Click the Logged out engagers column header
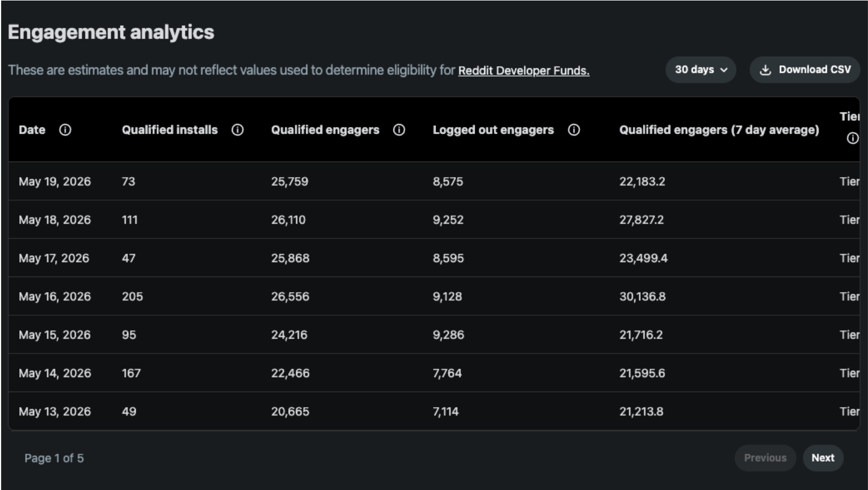The image size is (868, 490). tap(493, 130)
